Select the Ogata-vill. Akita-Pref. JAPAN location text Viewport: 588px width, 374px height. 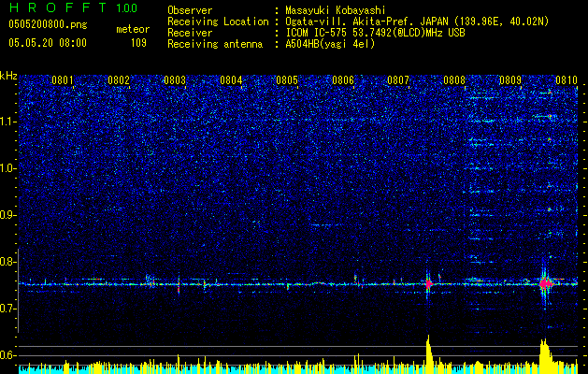pyautogui.click(x=417, y=22)
